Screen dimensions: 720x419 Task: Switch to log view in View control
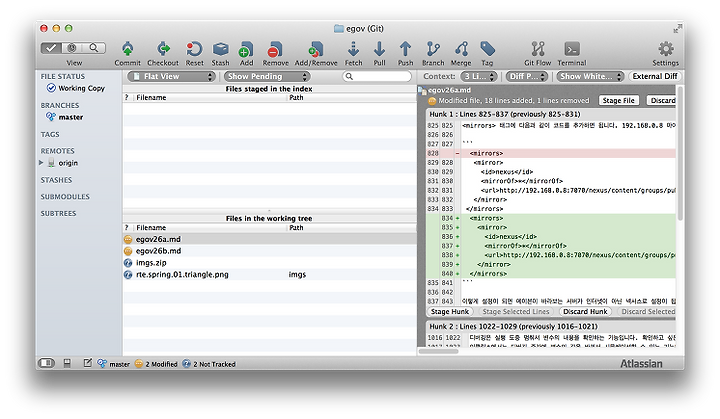72,48
